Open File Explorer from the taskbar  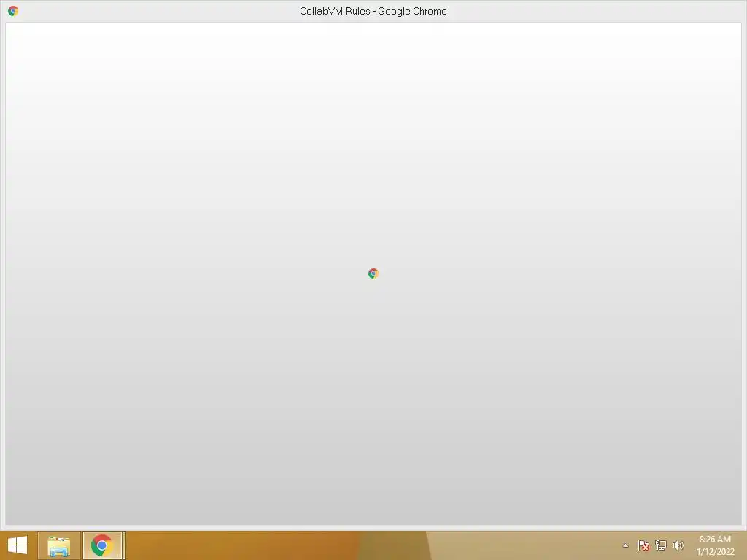pyautogui.click(x=58, y=545)
